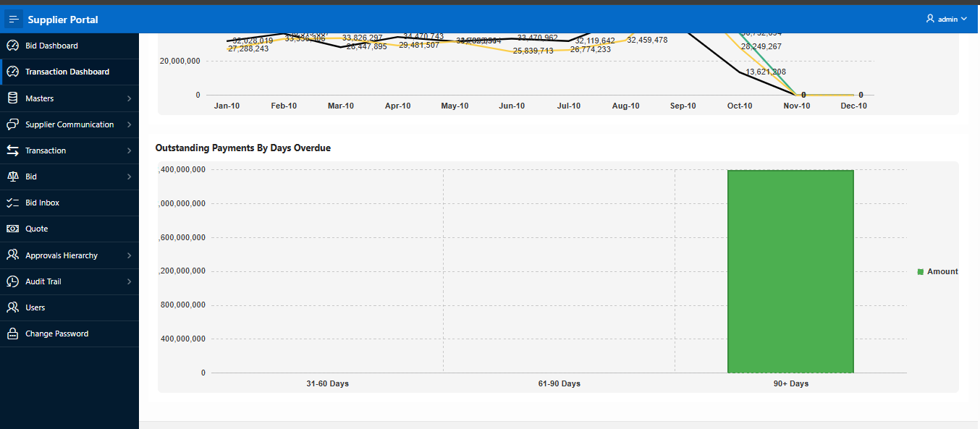Click the Bid Dashboard gauge icon
The height and width of the screenshot is (429, 980).
(12, 46)
